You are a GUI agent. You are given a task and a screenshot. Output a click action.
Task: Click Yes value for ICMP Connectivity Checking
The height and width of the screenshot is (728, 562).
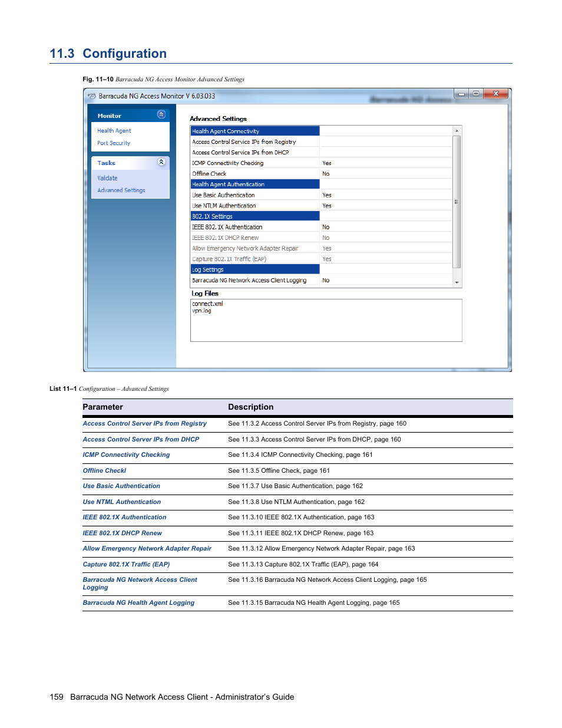(x=327, y=163)
